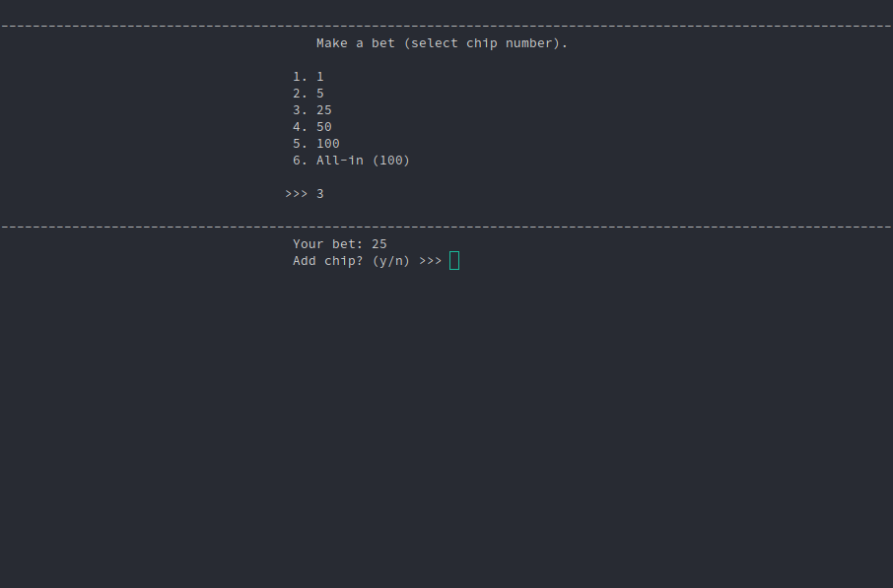This screenshot has width=893, height=588.
Task: Click the '(y/n)' choice indicator
Action: coord(391,260)
